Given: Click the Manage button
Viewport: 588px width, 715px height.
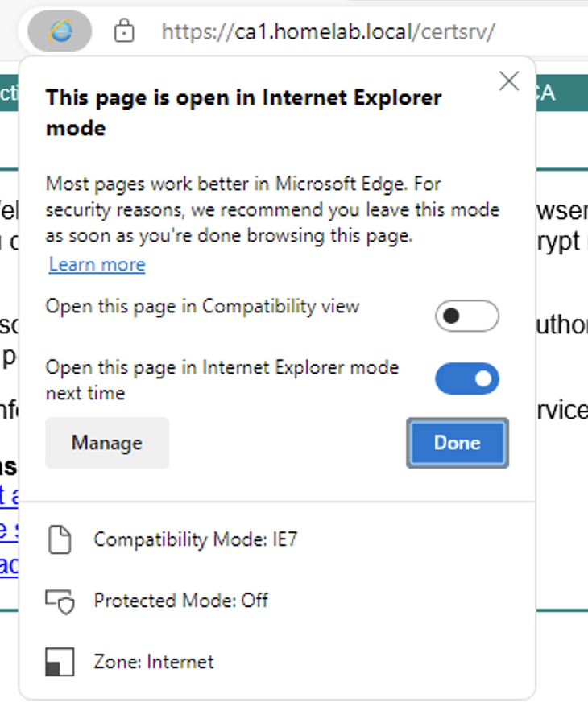Looking at the screenshot, I should (107, 443).
